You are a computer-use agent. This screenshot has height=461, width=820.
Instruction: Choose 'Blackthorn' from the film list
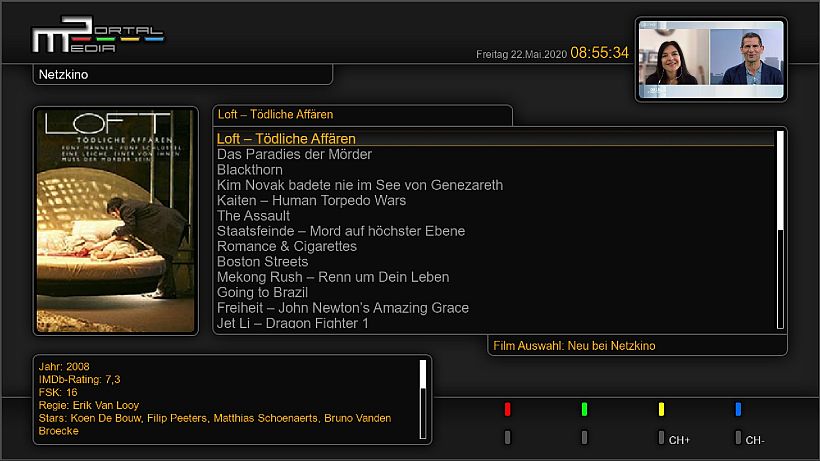click(x=250, y=170)
